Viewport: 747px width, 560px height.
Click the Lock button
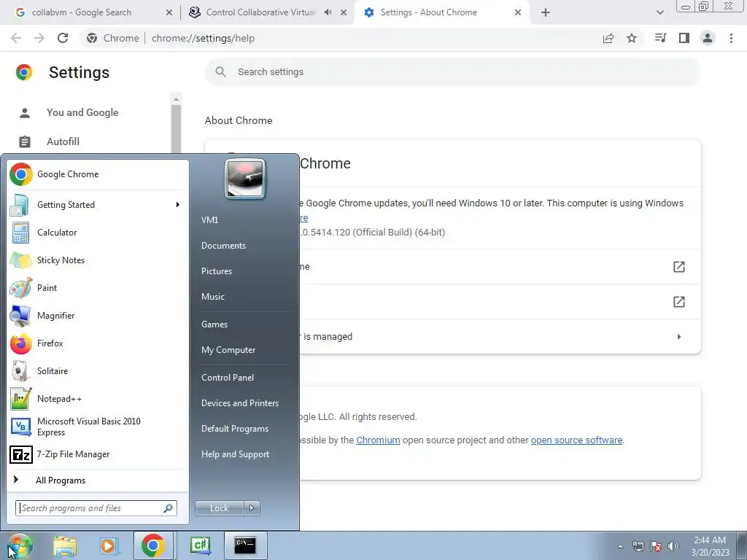point(220,508)
